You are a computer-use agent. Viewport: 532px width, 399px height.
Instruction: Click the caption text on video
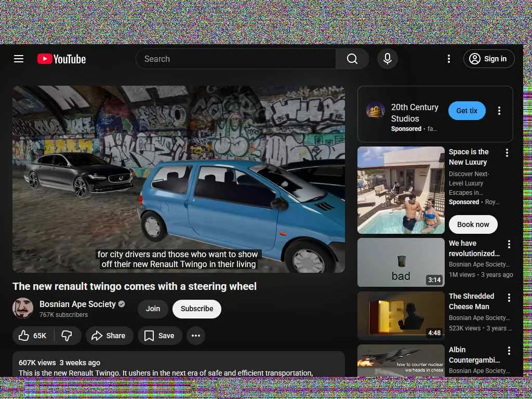pos(178,259)
